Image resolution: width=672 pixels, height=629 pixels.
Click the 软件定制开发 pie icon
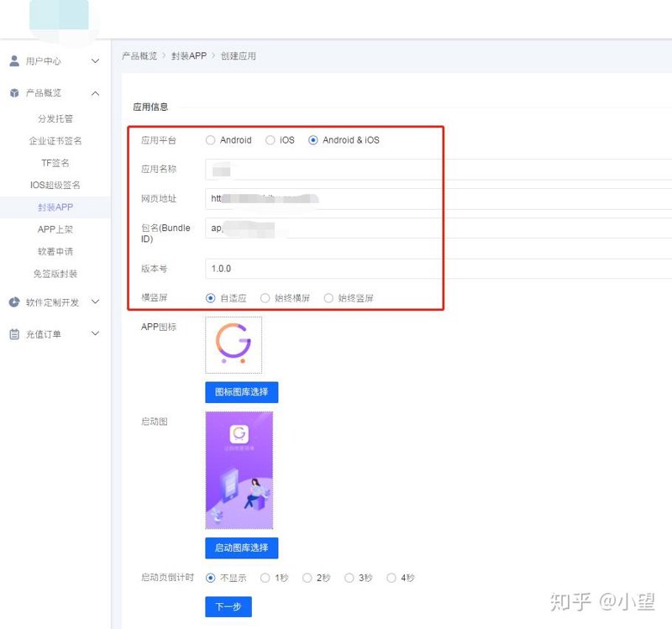pos(14,302)
